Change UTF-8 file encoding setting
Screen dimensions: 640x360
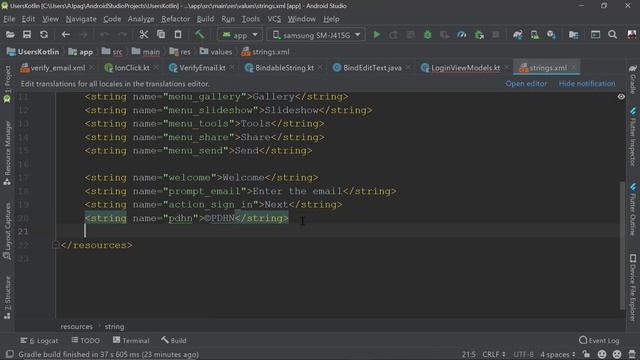523,354
